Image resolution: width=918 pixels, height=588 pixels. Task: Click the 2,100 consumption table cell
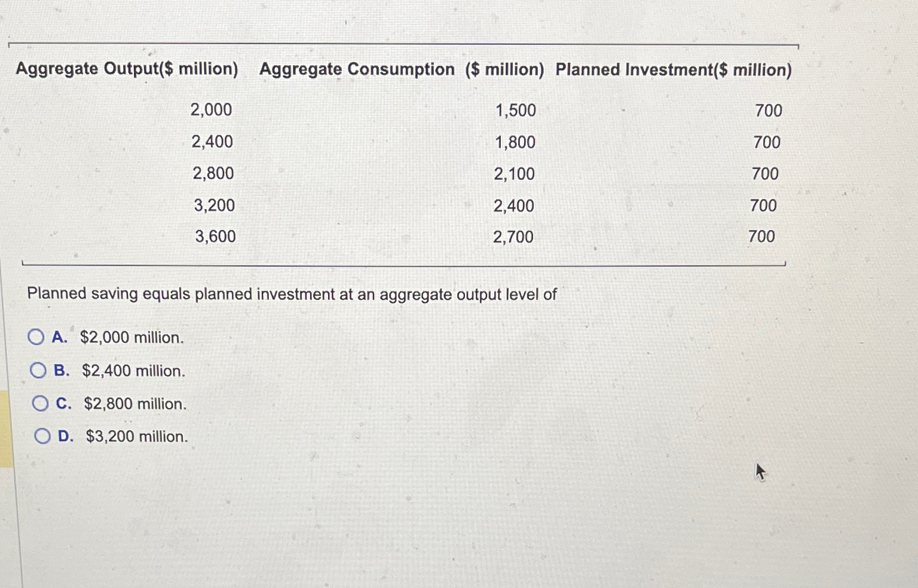[515, 173]
